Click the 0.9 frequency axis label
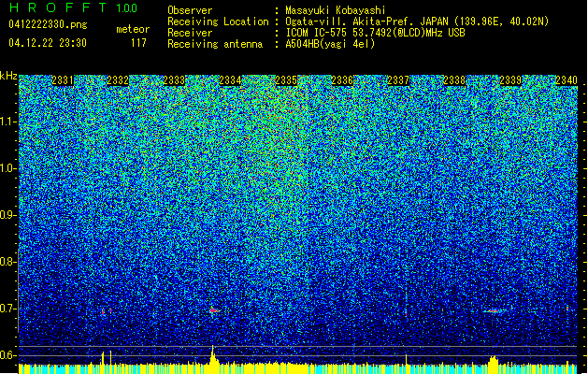 click(x=8, y=215)
